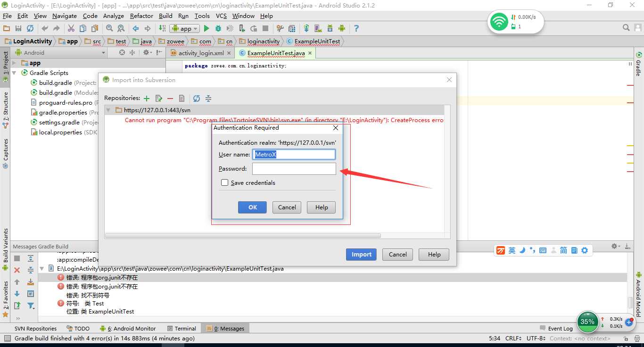The height and width of the screenshot is (347, 644).
Task: Confirm authentication with the OK button
Action: point(252,207)
